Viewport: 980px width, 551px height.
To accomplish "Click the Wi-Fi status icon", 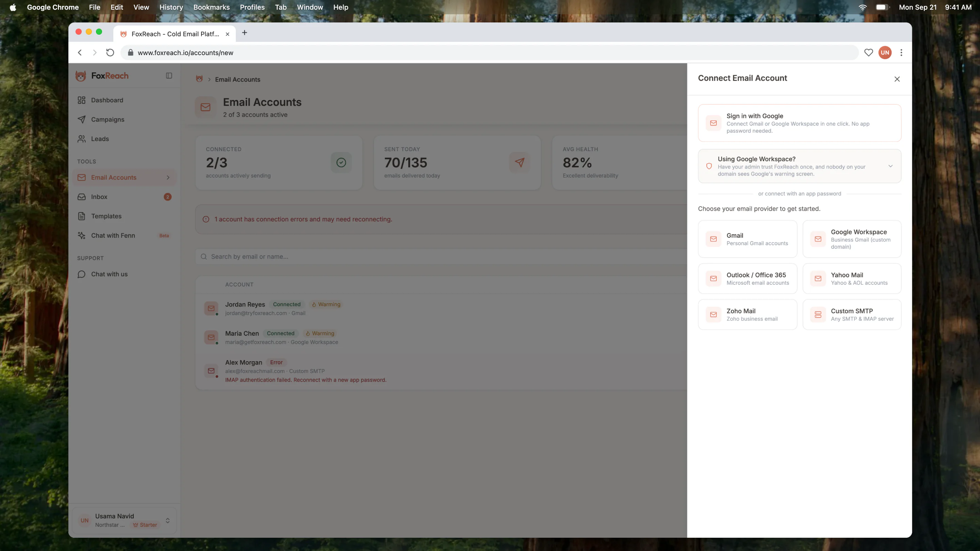I will coord(863,7).
